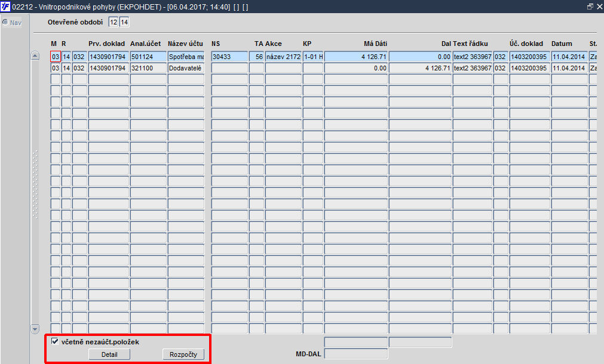The image size is (604, 364).
Task: Select Dal value 4 126.71 in Dodavatelé row
Action: (x=420, y=68)
